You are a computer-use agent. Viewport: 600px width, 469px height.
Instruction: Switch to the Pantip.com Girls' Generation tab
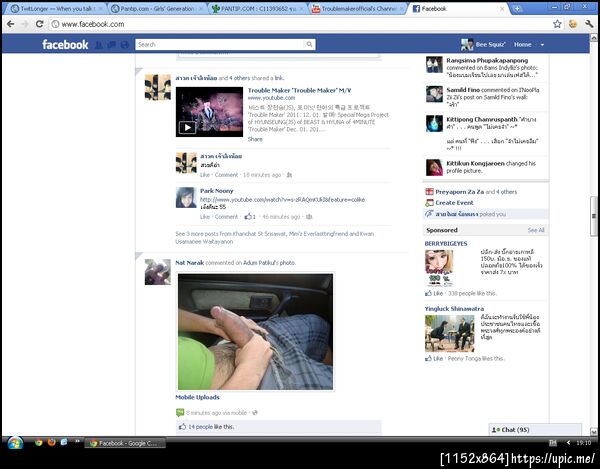tap(157, 8)
